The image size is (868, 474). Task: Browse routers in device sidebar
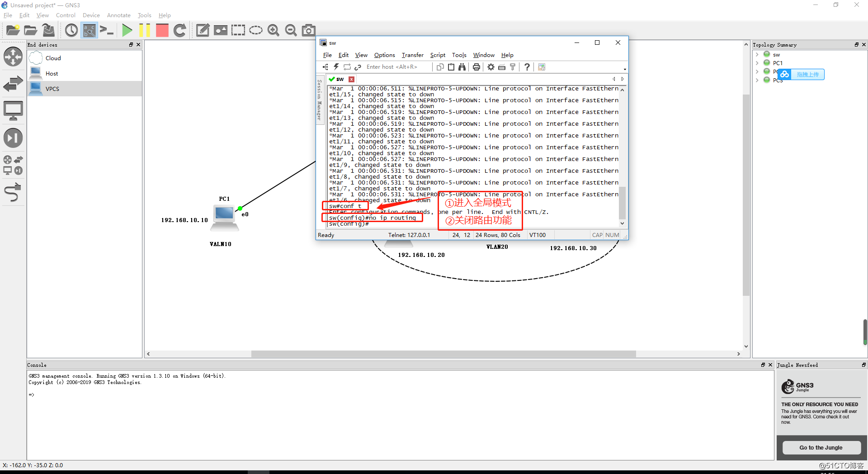[x=13, y=57]
